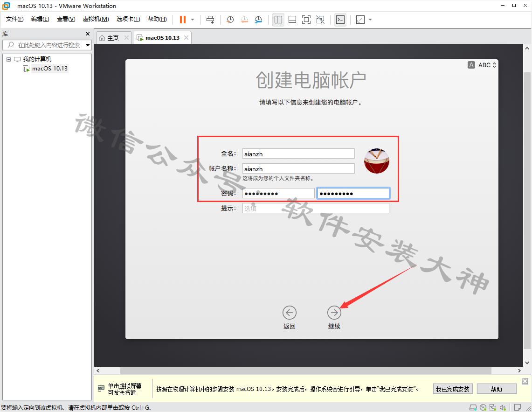Click the scroll down arrow
Screen dimensions: 532x412
527,363
